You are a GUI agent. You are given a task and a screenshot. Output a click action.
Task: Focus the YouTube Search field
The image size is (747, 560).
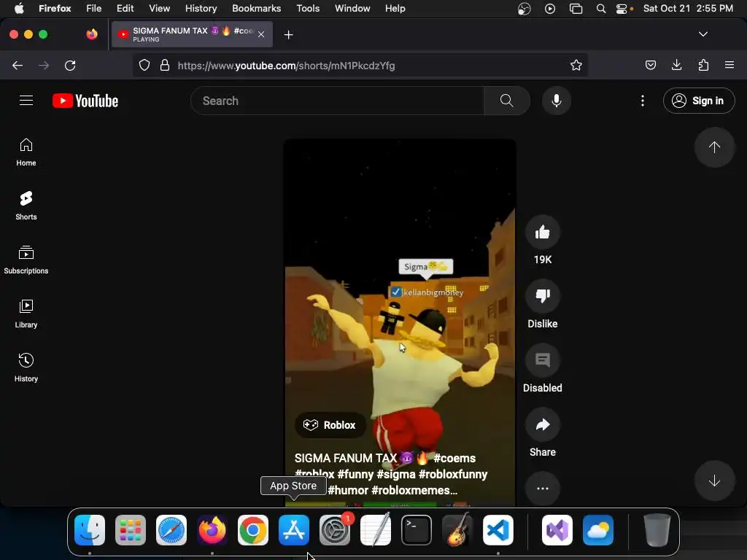tap(337, 101)
